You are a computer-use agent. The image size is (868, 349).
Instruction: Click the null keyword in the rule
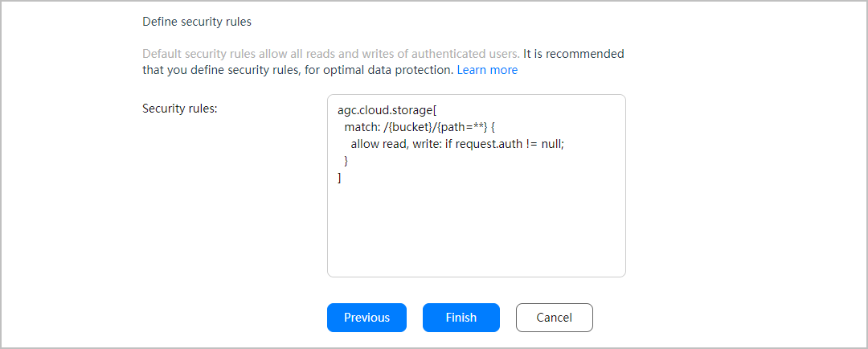point(551,144)
